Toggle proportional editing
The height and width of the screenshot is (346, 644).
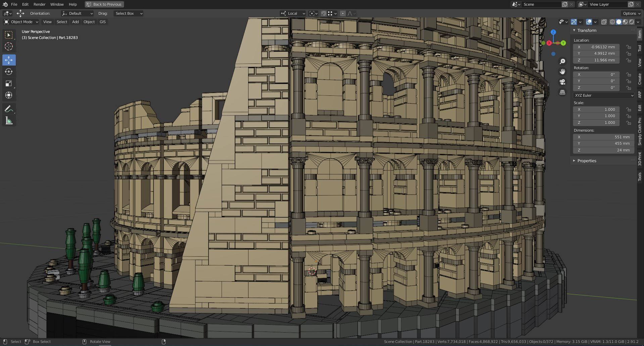(x=342, y=13)
